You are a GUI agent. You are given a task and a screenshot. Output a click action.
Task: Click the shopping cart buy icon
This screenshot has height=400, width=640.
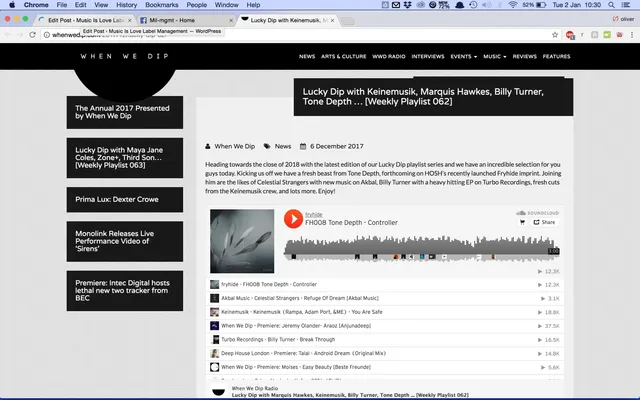click(x=522, y=222)
